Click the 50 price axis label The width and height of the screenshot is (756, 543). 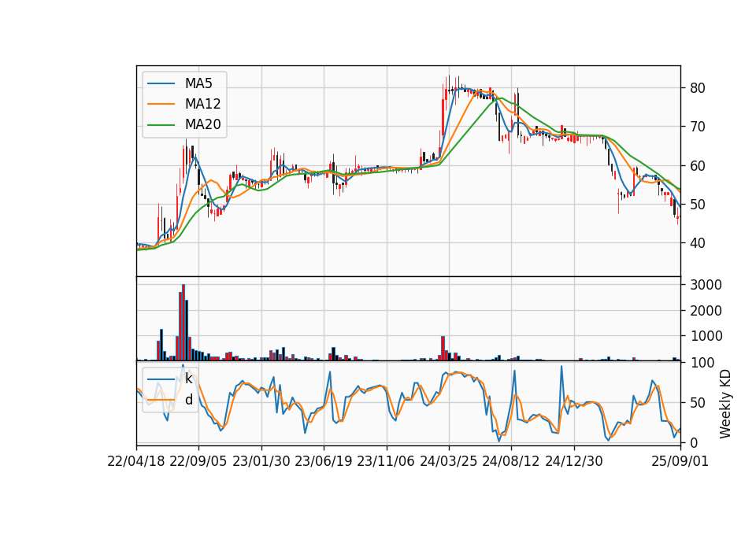click(697, 205)
